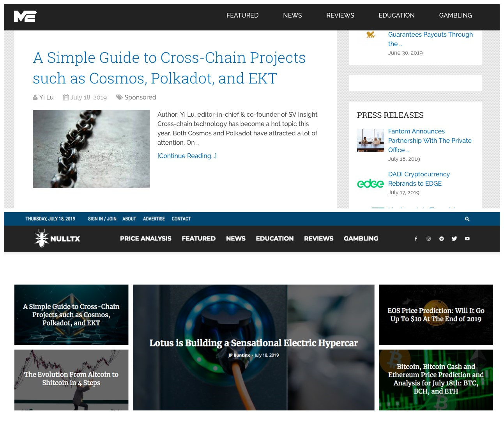
Task: Open EDUCATION in the top dark menu
Action: 396,16
